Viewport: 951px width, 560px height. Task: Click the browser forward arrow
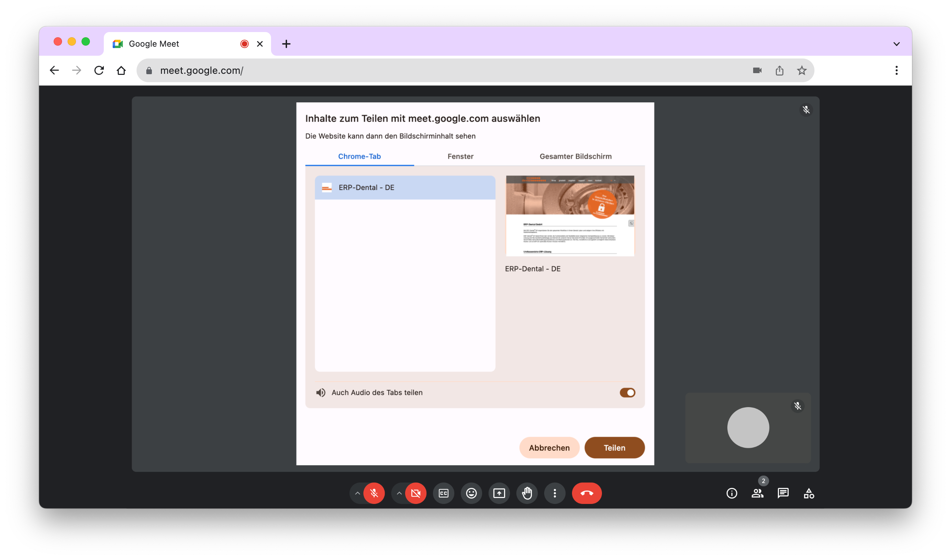point(77,70)
